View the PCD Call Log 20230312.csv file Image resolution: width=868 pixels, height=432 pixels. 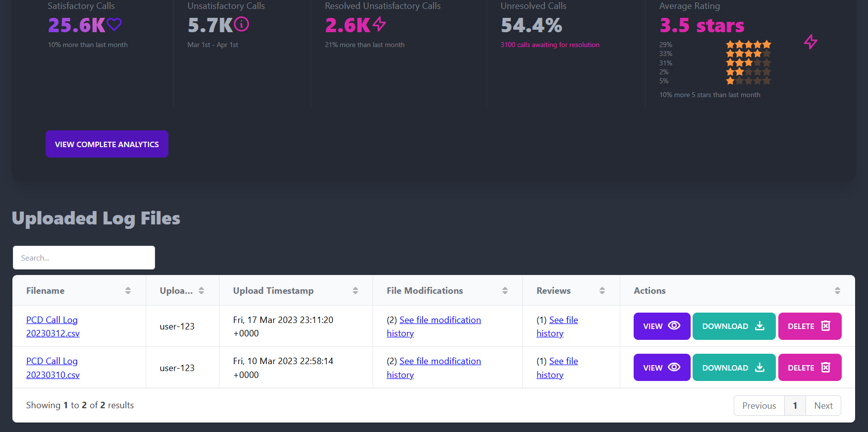click(661, 326)
